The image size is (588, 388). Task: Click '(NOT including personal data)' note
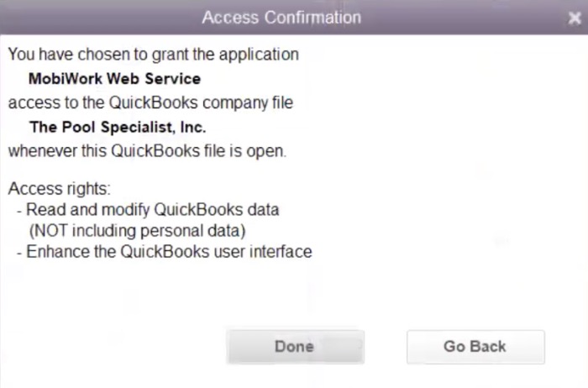[136, 230]
